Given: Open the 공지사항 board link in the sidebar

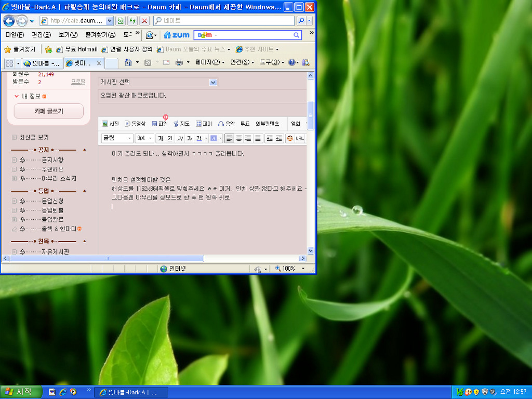Looking at the screenshot, I should 52,160.
